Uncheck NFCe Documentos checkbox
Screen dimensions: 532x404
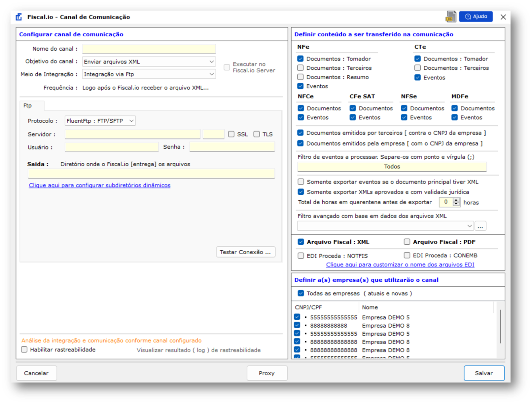coord(301,108)
